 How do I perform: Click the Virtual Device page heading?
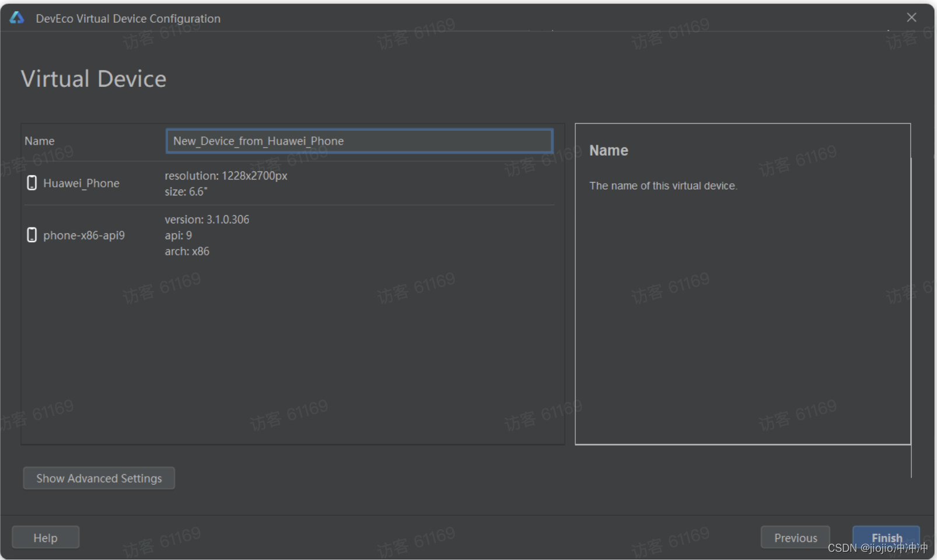pyautogui.click(x=93, y=79)
